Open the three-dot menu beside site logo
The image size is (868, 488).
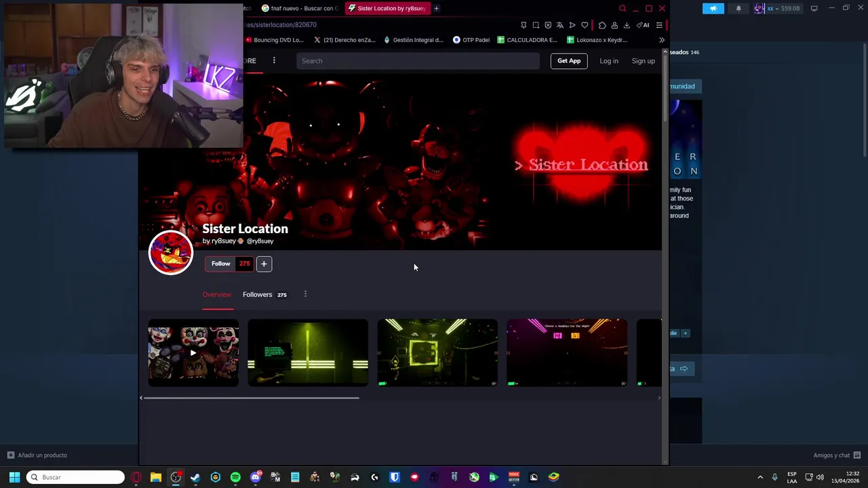[x=274, y=60]
